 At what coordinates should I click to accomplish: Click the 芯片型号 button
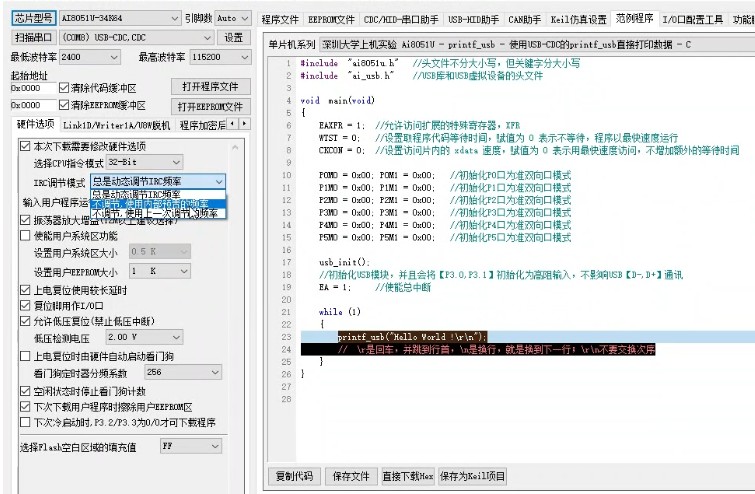(x=33, y=18)
